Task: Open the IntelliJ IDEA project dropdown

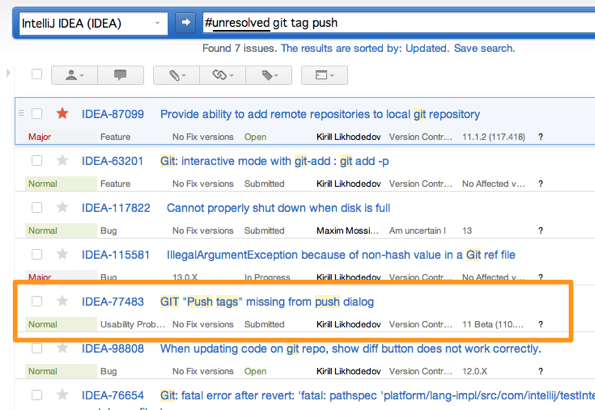Action: pos(93,24)
